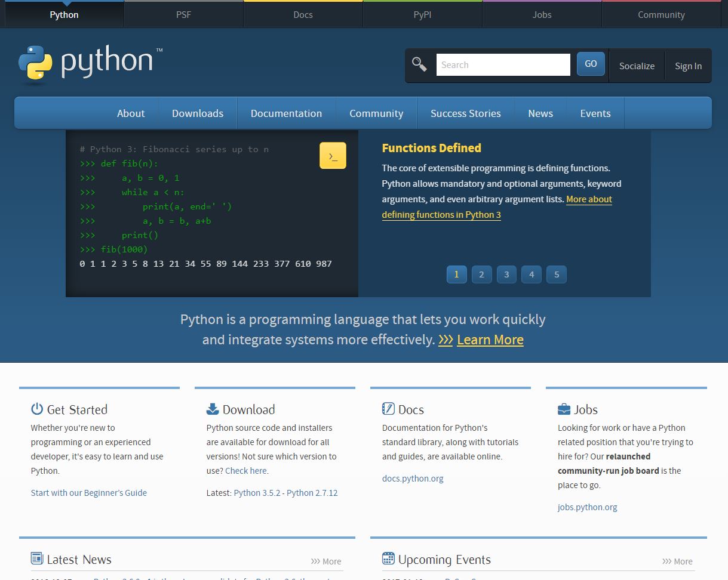728x580 pixels.
Task: Expand the Socialize dropdown
Action: pyautogui.click(x=637, y=66)
